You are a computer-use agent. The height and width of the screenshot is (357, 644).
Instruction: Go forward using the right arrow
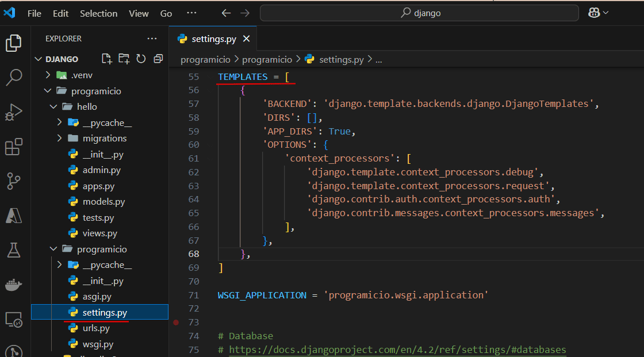245,13
